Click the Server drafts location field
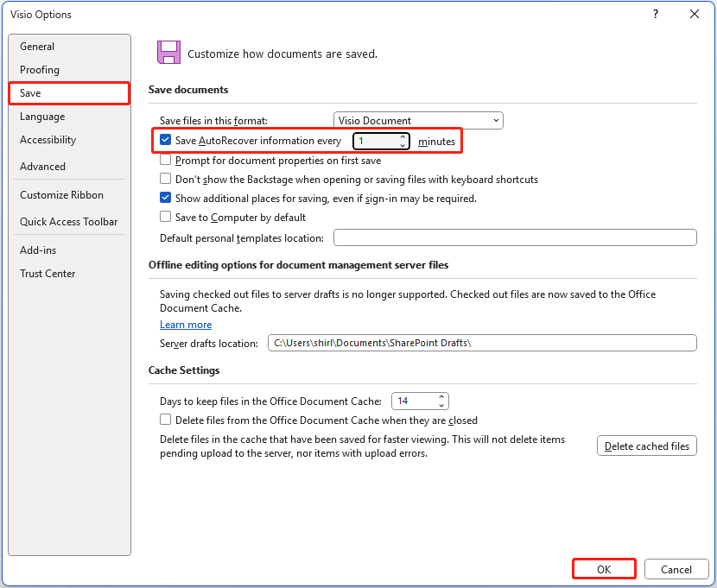 tap(482, 343)
